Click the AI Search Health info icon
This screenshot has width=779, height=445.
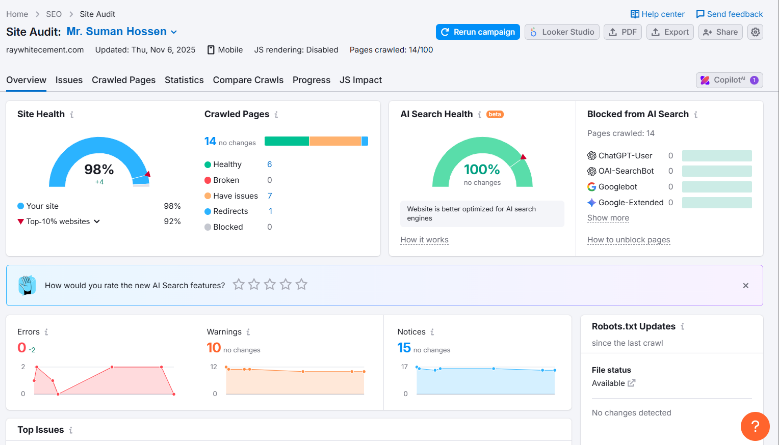(x=480, y=115)
